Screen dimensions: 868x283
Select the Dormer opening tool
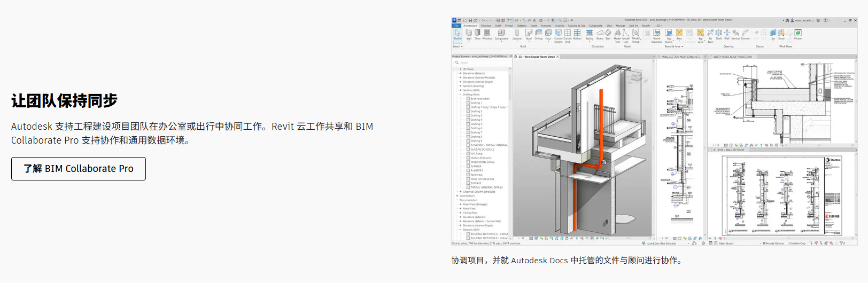pos(745,34)
